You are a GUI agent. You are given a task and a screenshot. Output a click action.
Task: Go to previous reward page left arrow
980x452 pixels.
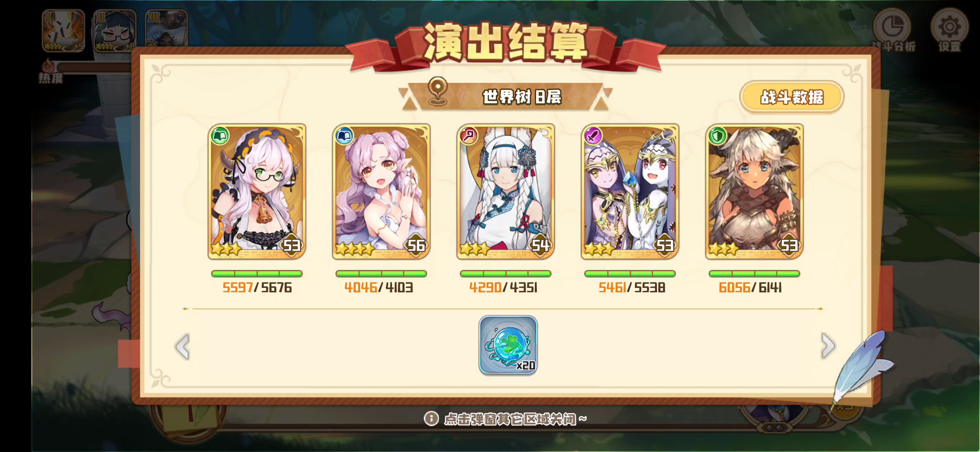[x=183, y=347]
